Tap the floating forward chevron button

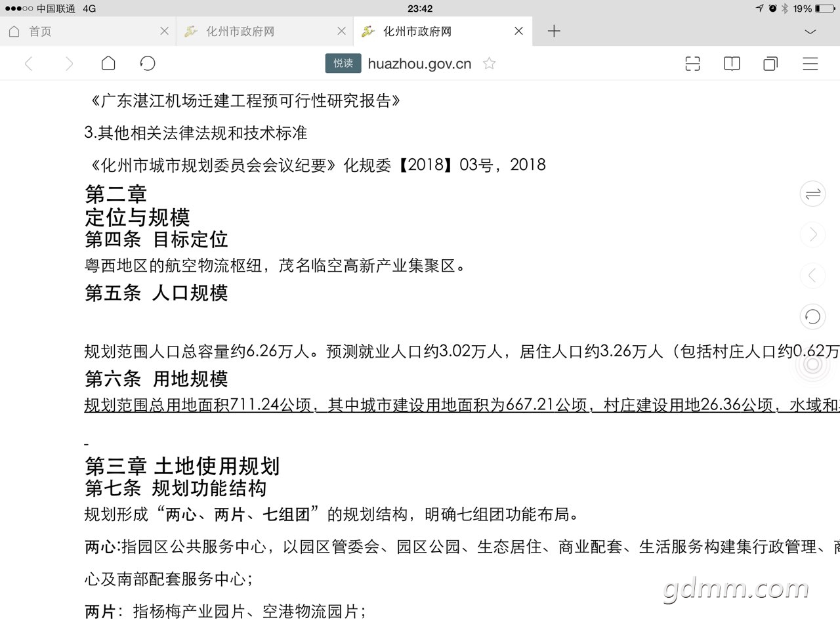pyautogui.click(x=812, y=234)
